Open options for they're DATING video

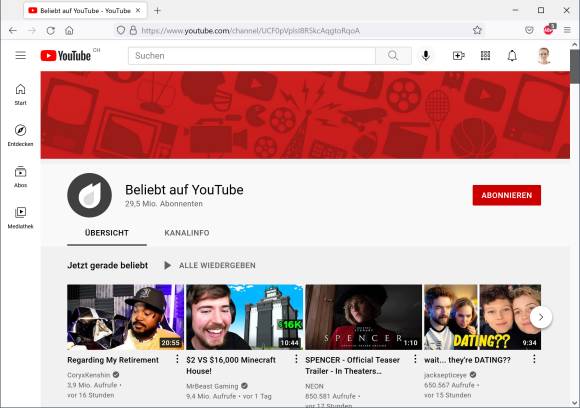tap(534, 359)
